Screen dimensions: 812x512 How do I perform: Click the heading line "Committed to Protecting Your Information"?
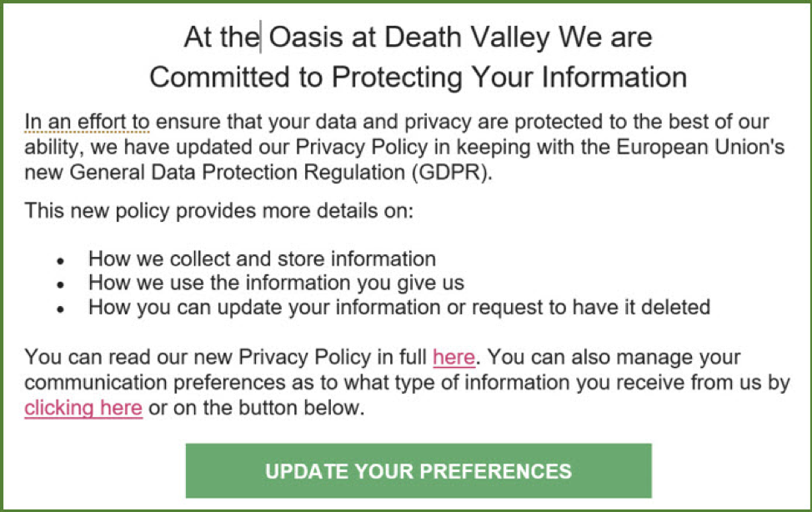[x=417, y=77]
